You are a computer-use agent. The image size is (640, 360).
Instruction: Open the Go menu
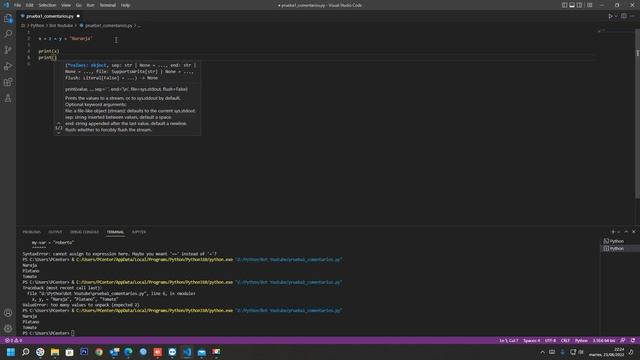click(78, 5)
